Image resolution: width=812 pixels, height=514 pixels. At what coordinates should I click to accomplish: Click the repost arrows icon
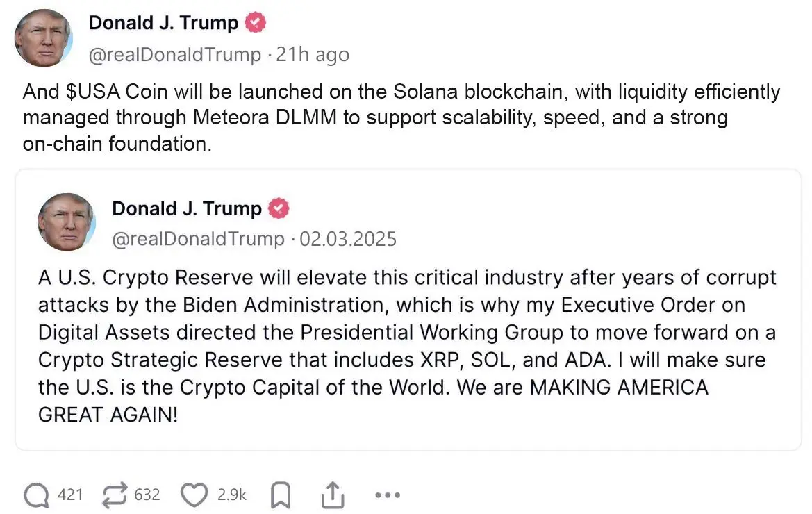pyautogui.click(x=115, y=495)
